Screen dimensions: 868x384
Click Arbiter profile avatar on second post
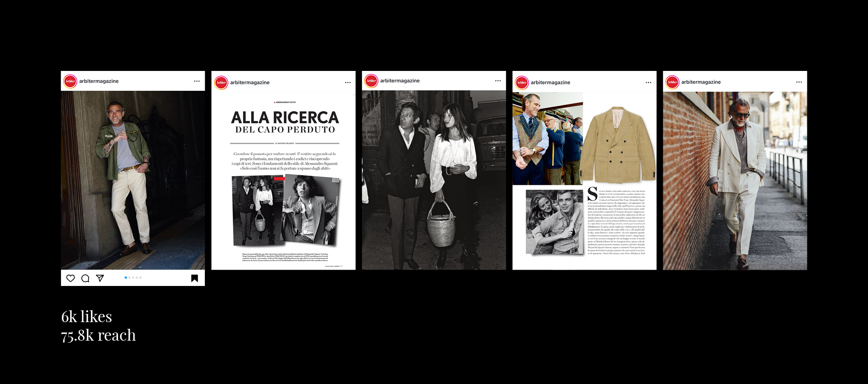[x=221, y=83]
